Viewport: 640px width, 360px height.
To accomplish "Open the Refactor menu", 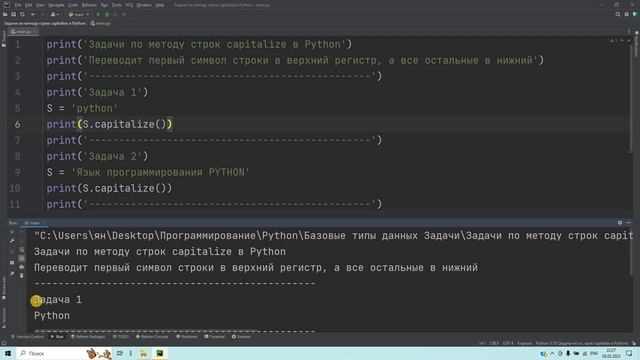I will pos(89,5).
